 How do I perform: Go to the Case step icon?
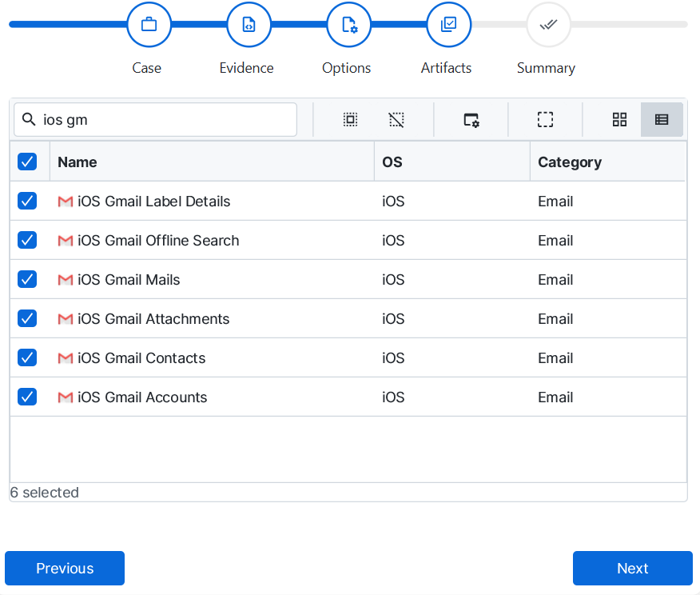pos(149,25)
